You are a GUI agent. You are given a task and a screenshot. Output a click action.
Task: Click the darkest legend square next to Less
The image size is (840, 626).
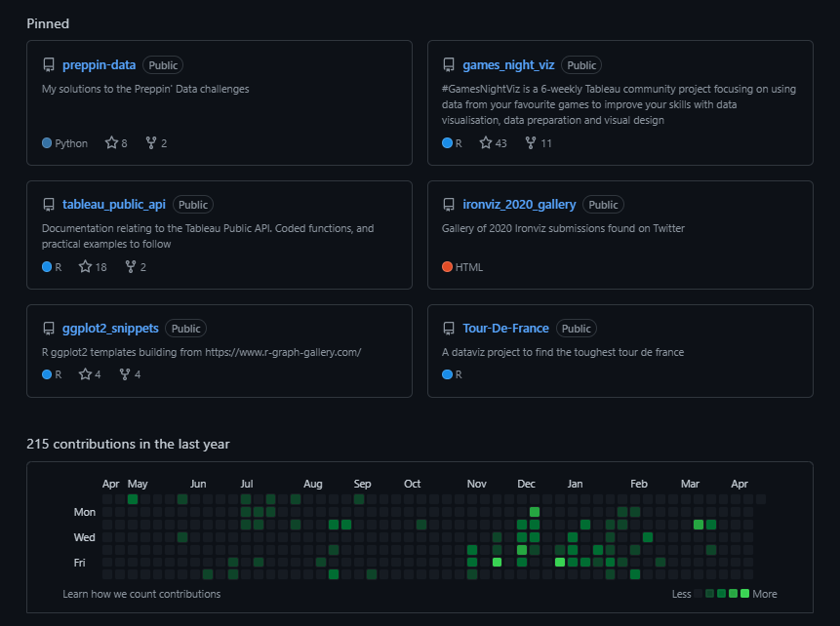699,594
